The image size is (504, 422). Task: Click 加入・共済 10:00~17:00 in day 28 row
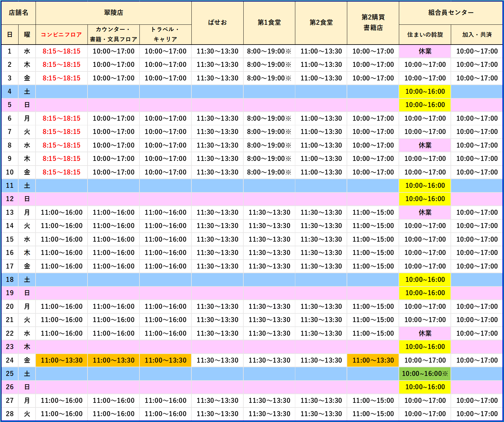click(x=477, y=414)
